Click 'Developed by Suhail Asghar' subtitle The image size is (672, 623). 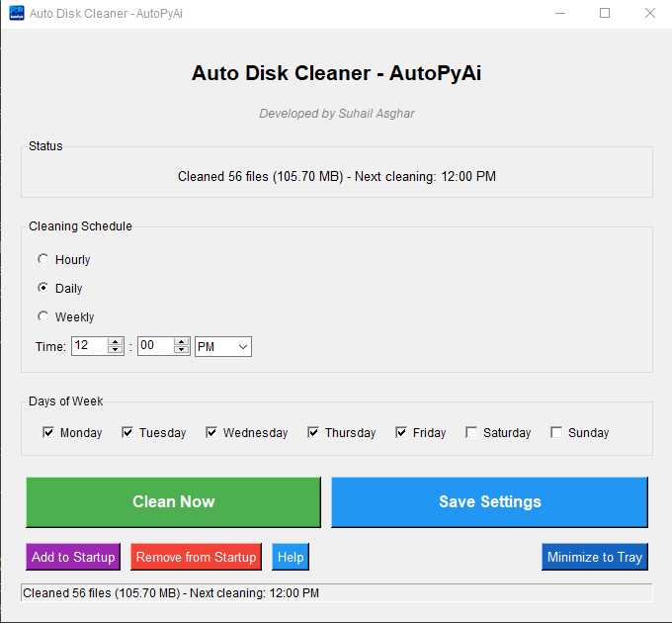point(337,114)
